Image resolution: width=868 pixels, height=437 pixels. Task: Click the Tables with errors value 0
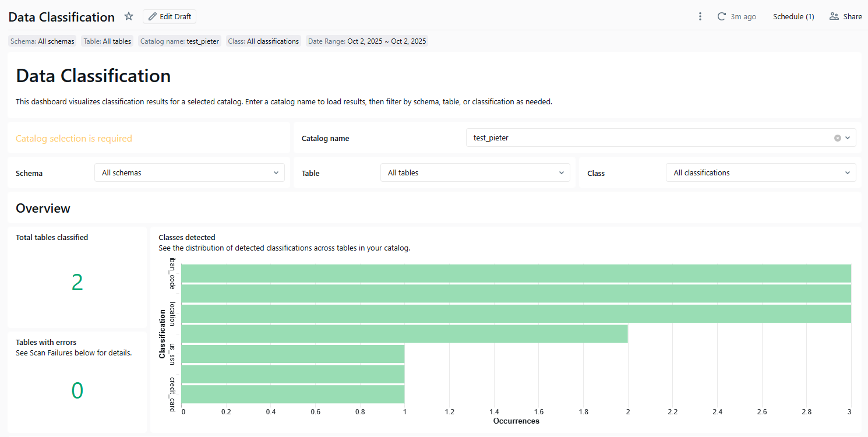[77, 390]
